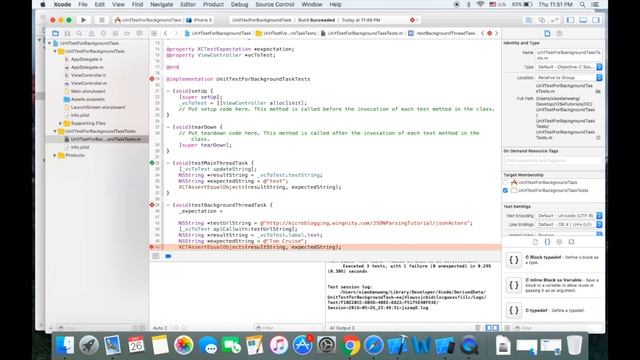Viewport: 640px width, 360px height.
Task: Clear the console with the trash icon
Action: click(x=478, y=328)
